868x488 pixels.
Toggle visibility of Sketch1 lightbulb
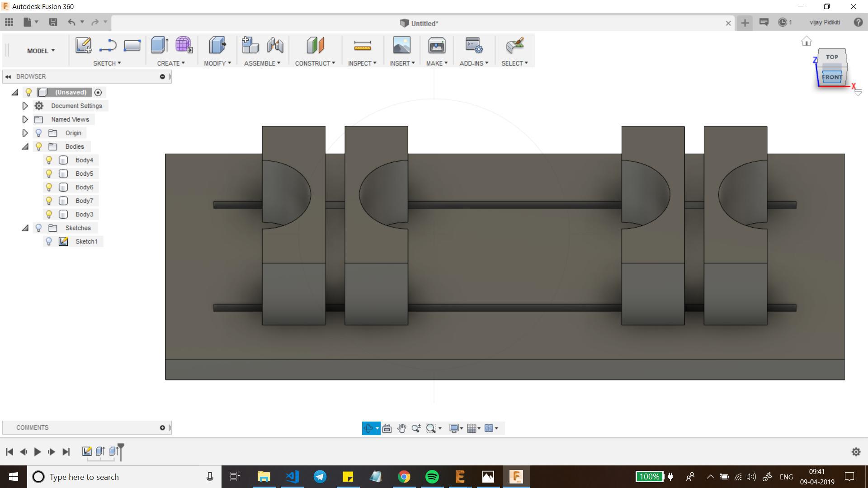(x=49, y=241)
